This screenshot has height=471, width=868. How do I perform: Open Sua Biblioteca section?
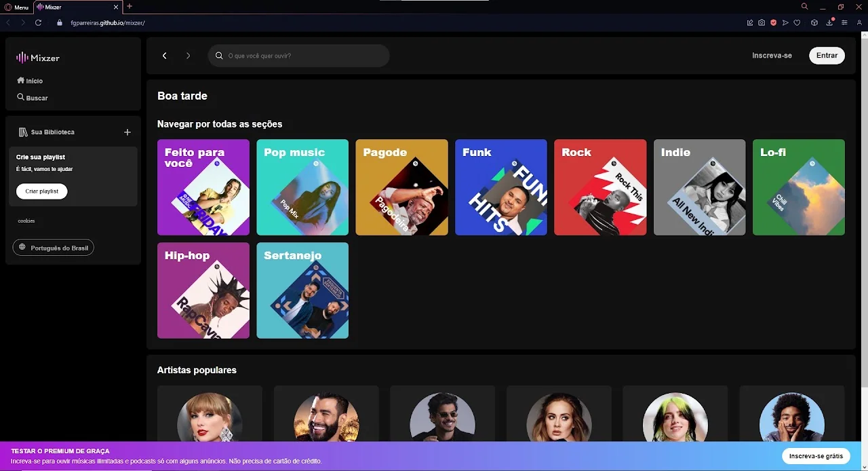(x=47, y=132)
